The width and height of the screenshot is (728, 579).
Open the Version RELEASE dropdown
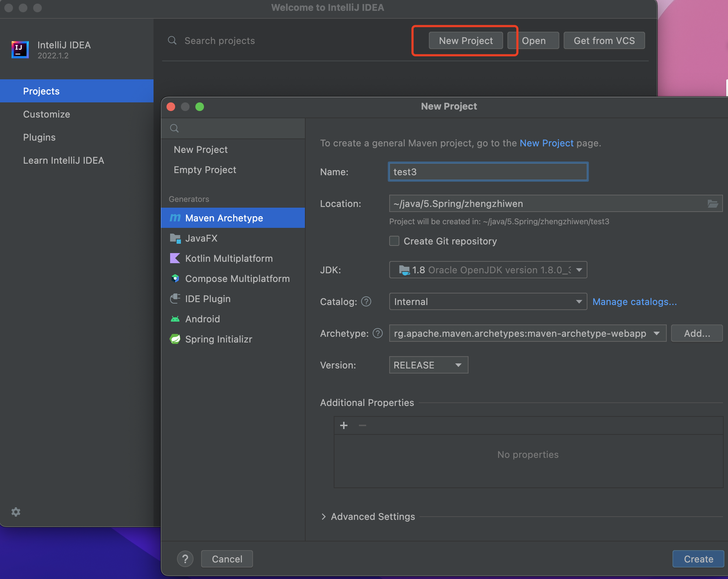pos(429,365)
